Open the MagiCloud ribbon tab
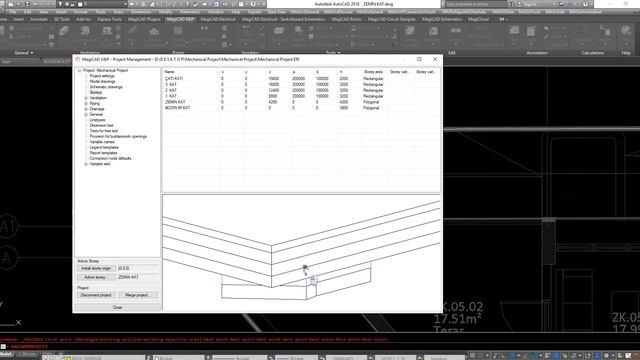Image resolution: width=640 pixels, height=360 pixels. coord(478,19)
